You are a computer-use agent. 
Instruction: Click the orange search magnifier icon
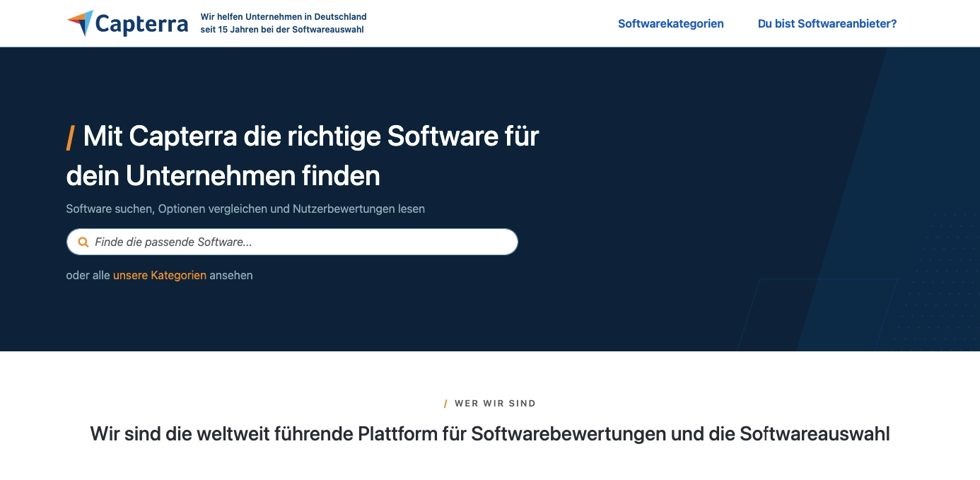click(83, 242)
